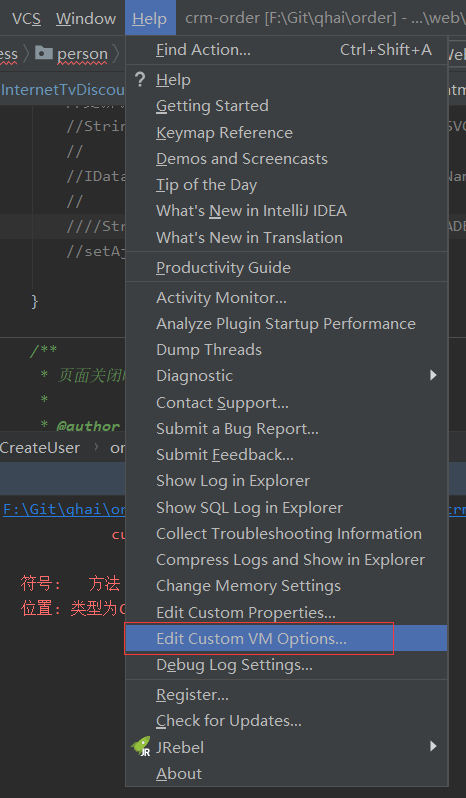Choose Submit a Bug Report...
Screen dimensions: 466x798
286,429
